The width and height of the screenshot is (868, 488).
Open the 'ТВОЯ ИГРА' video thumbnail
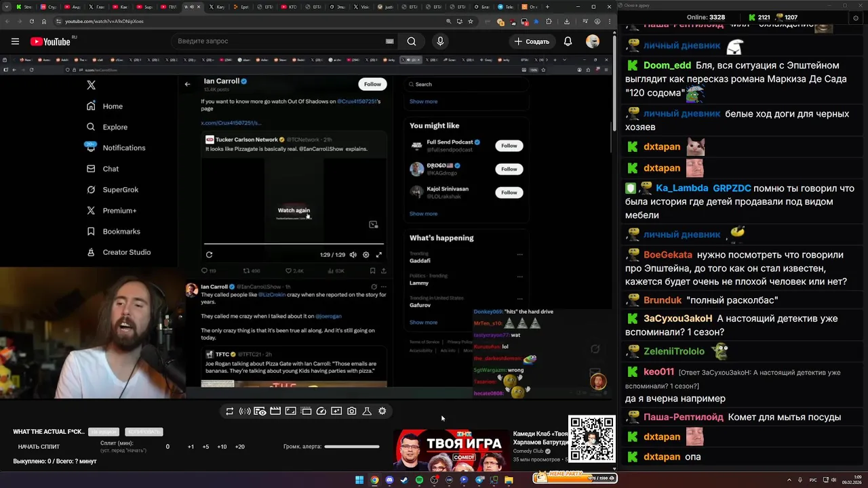click(x=452, y=450)
